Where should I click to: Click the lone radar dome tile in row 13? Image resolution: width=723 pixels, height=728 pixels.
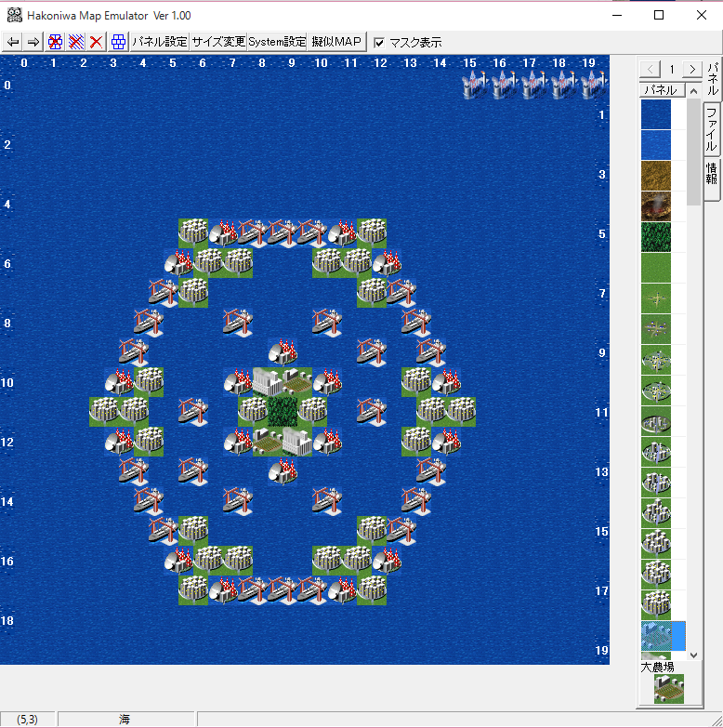pos(283,470)
